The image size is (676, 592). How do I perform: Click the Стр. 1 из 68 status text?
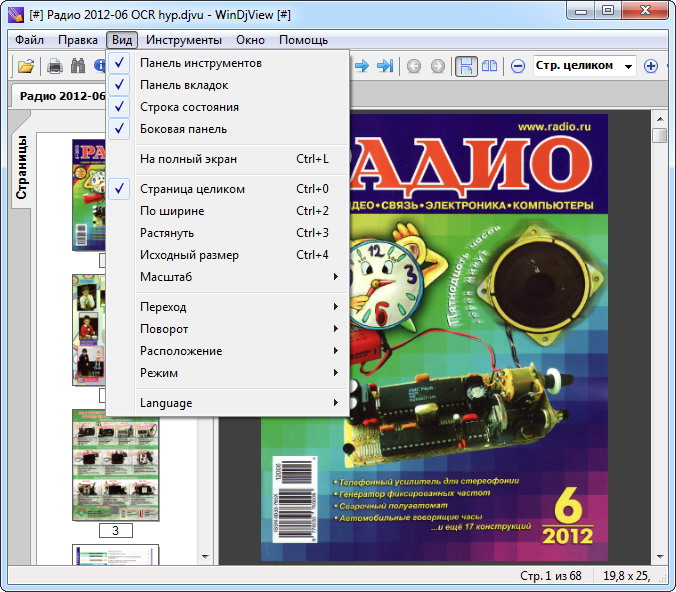tap(551, 576)
